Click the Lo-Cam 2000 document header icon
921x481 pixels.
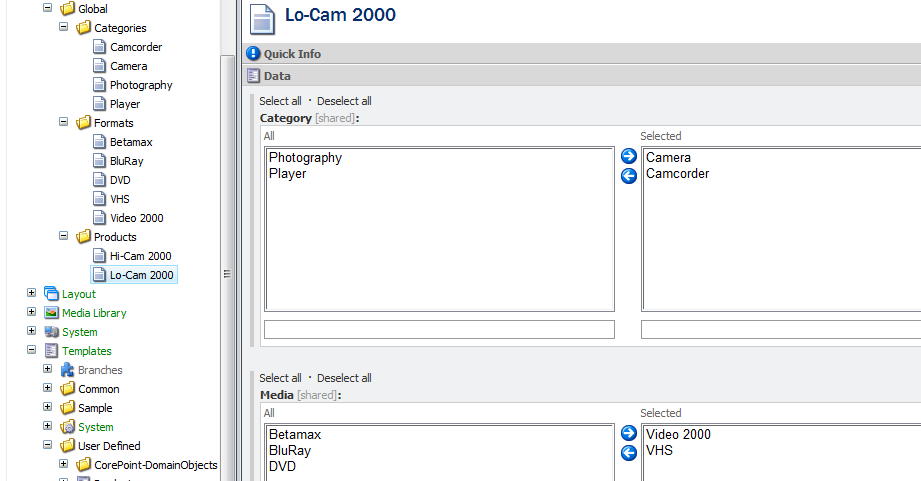(262, 18)
